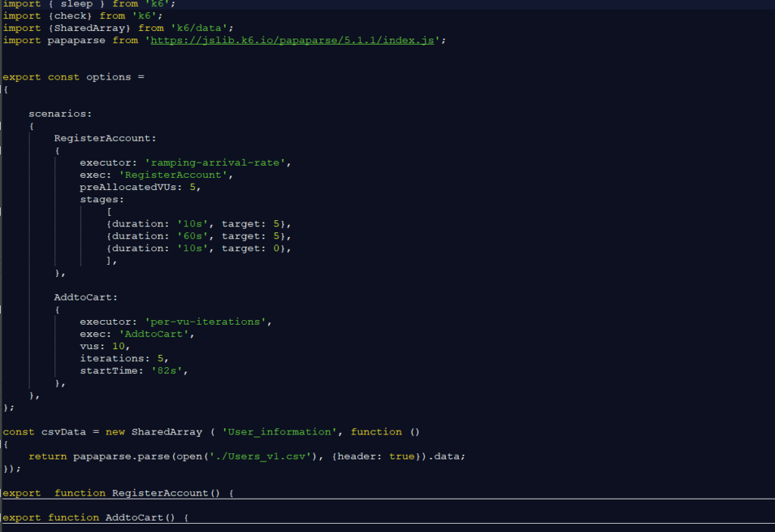Click the 'ramping-arrival-rate' executor string
The height and width of the screenshot is (532, 775).
[219, 163]
